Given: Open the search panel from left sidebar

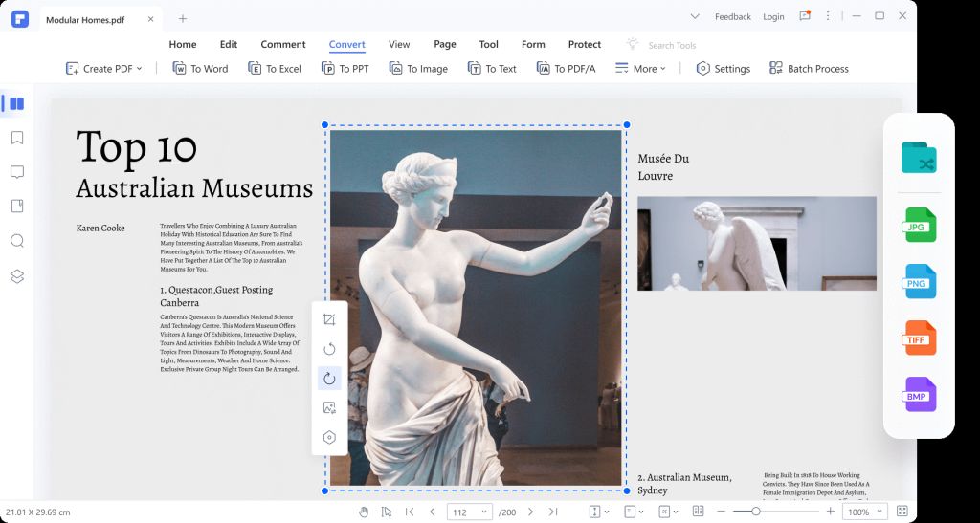Looking at the screenshot, I should [16, 241].
